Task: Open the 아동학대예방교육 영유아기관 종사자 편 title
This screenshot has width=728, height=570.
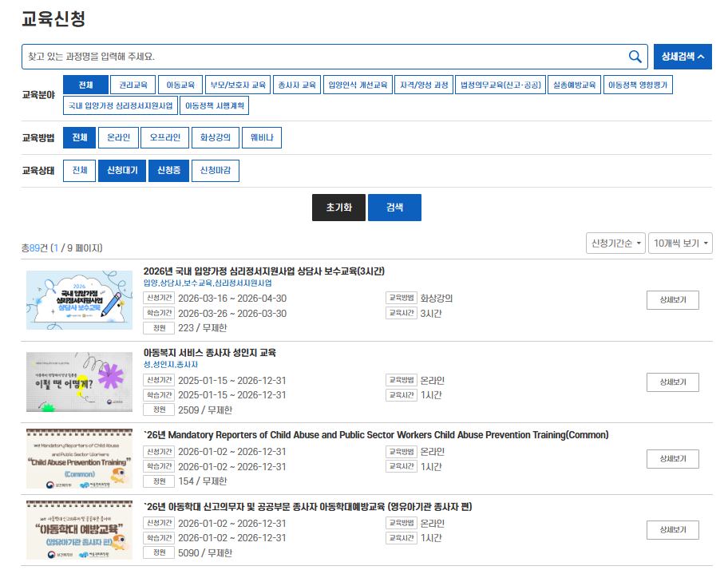Action: click(307, 507)
